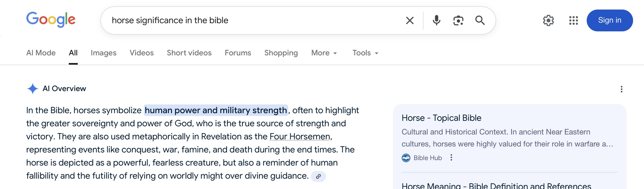Expand the More search filters dropdown

point(324,53)
